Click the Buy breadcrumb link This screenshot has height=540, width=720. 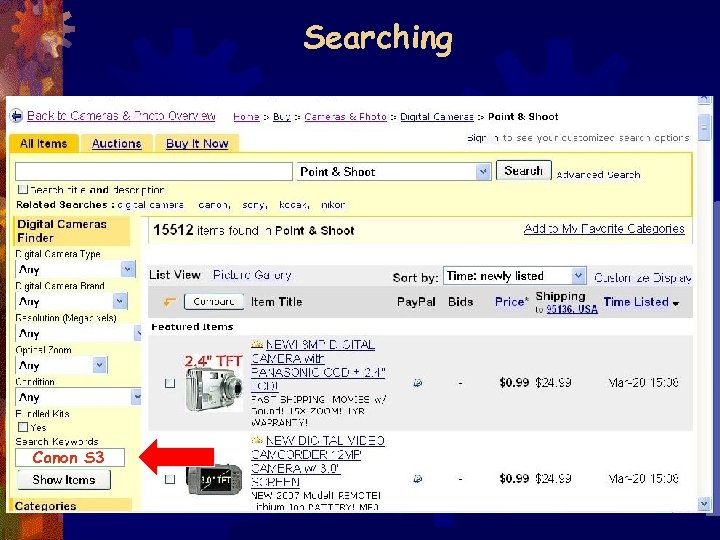pyautogui.click(x=281, y=117)
